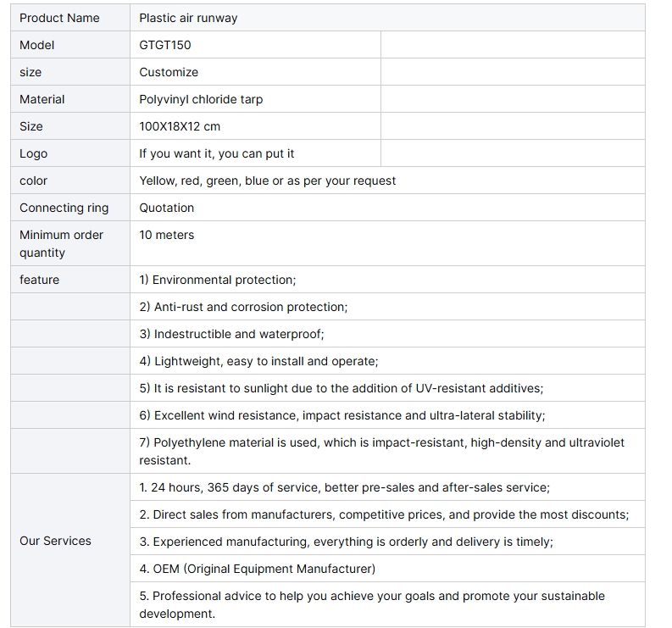Select the Plastic air runway text
Image resolution: width=672 pixels, height=628 pixels.
coord(188,18)
